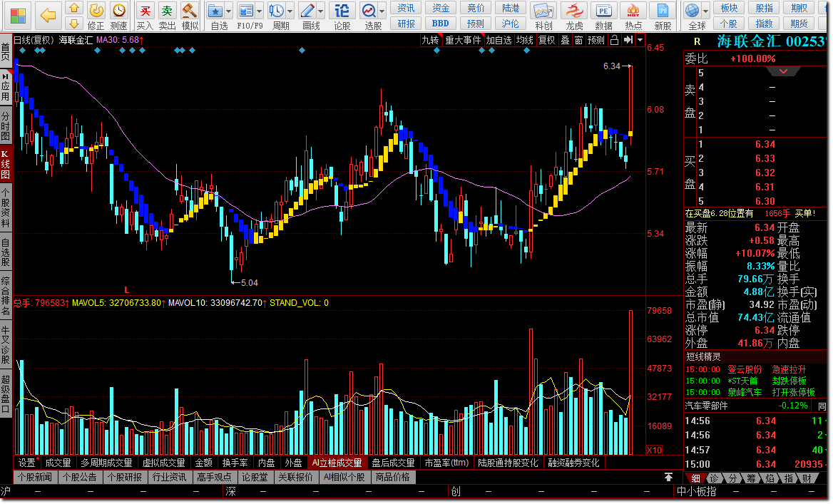Go back with the yellow left arrow

point(48,16)
